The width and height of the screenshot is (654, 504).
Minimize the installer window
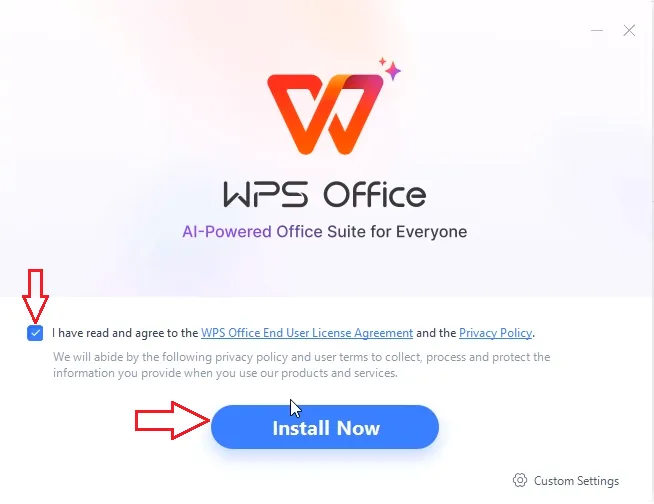click(597, 30)
